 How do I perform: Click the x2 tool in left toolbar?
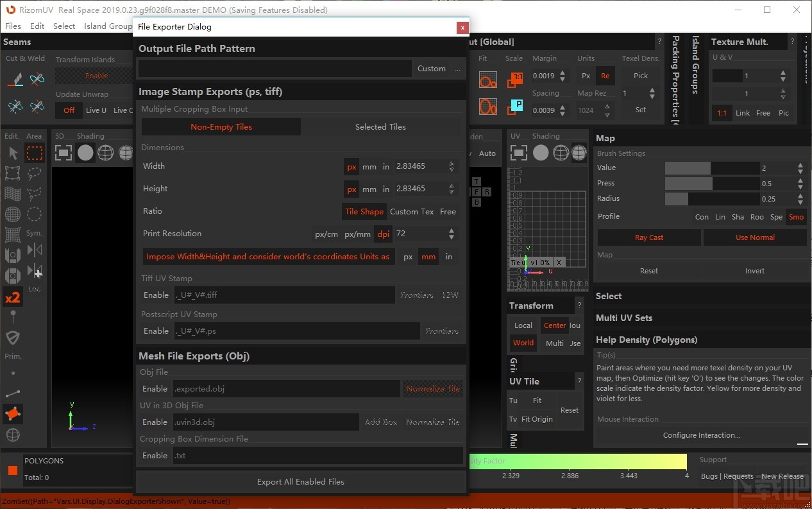coord(13,297)
